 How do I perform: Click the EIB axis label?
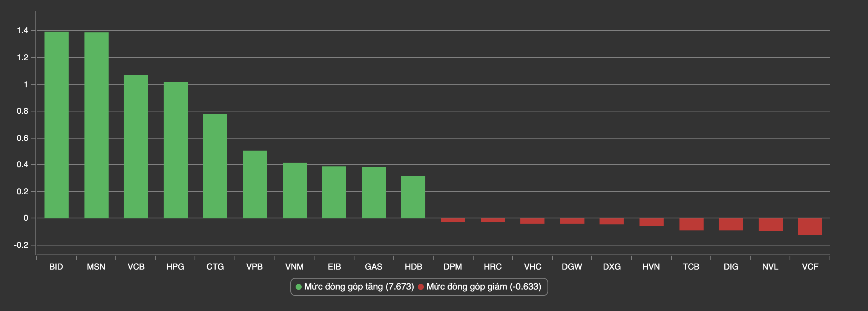coord(334,267)
